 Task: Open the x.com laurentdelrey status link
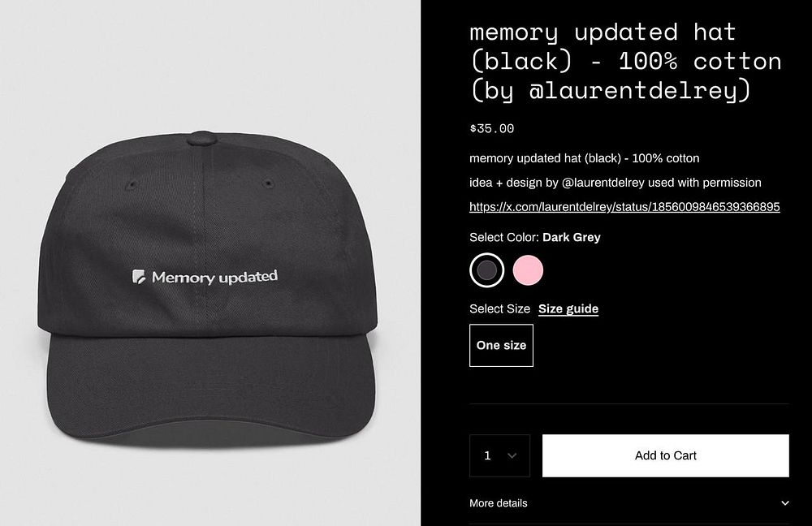(x=624, y=207)
